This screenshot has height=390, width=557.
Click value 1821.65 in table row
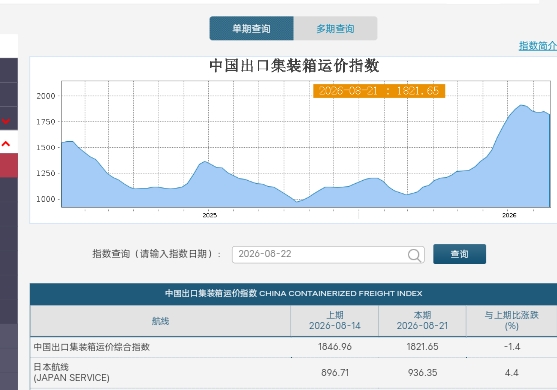(422, 347)
